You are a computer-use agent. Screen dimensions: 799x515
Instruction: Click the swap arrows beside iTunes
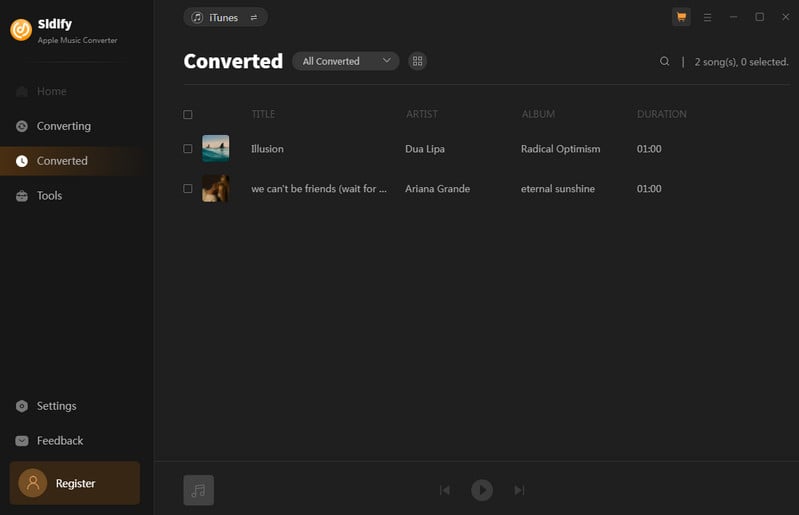pos(254,17)
